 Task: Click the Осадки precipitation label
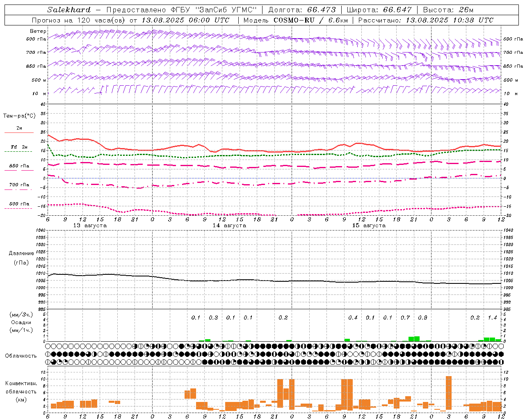pos(21,322)
